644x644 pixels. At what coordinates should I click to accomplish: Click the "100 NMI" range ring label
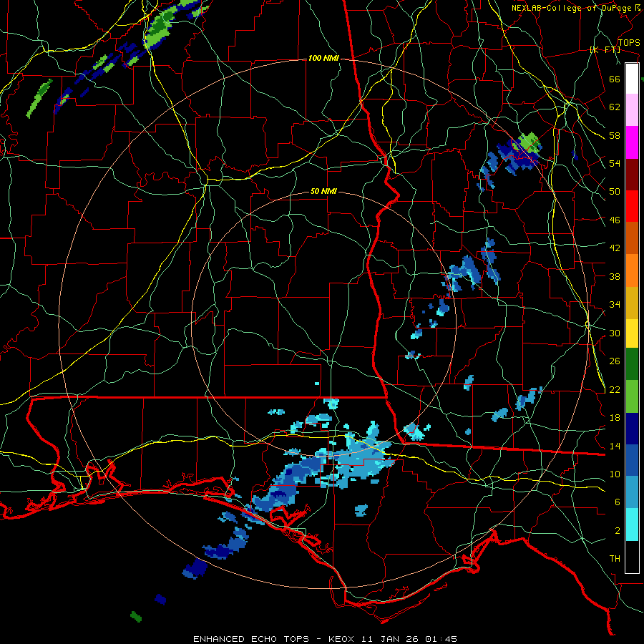coord(323,59)
